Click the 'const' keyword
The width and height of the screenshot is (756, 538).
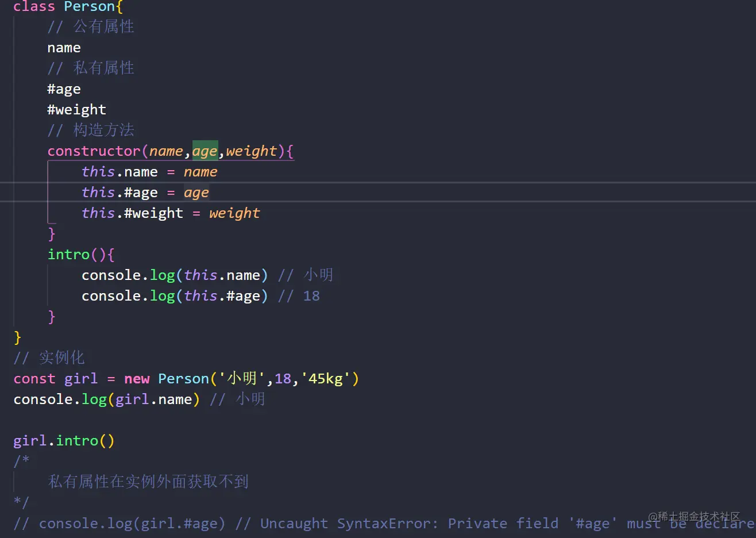[34, 379]
